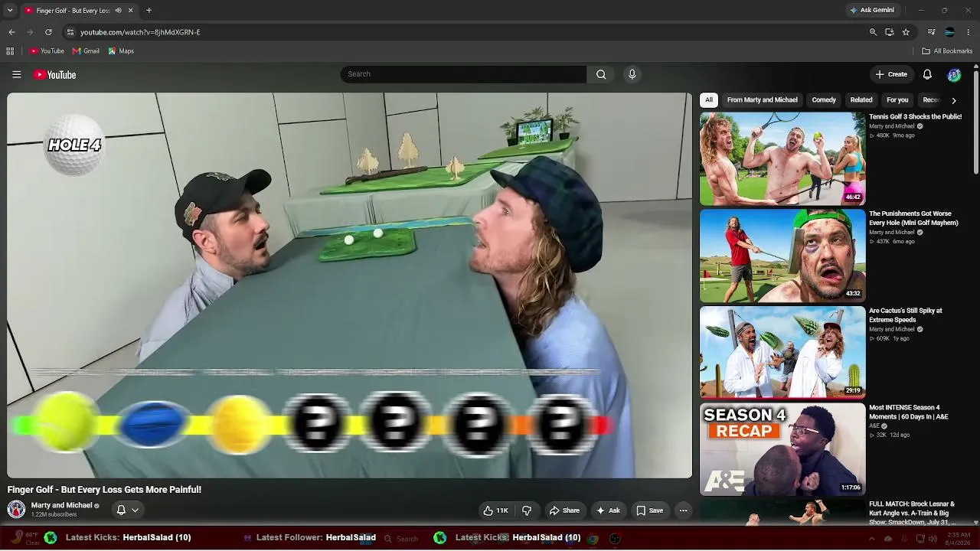Click the Ask Gemini button
This screenshot has height=551, width=980.
[x=871, y=11]
